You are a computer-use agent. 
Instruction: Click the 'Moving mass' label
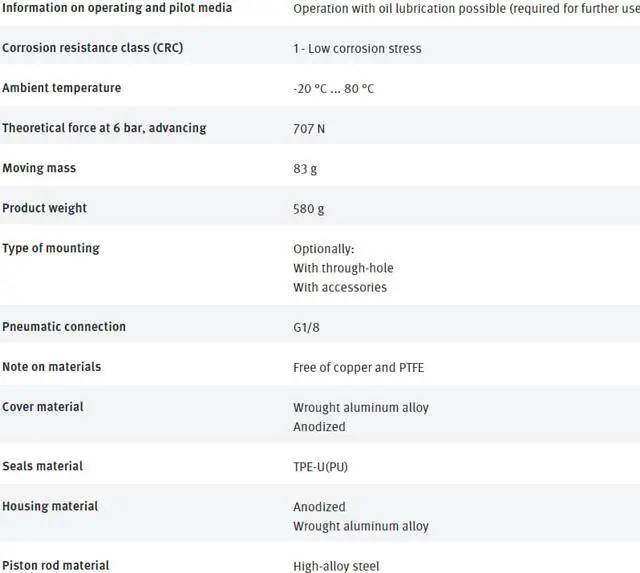(39, 168)
